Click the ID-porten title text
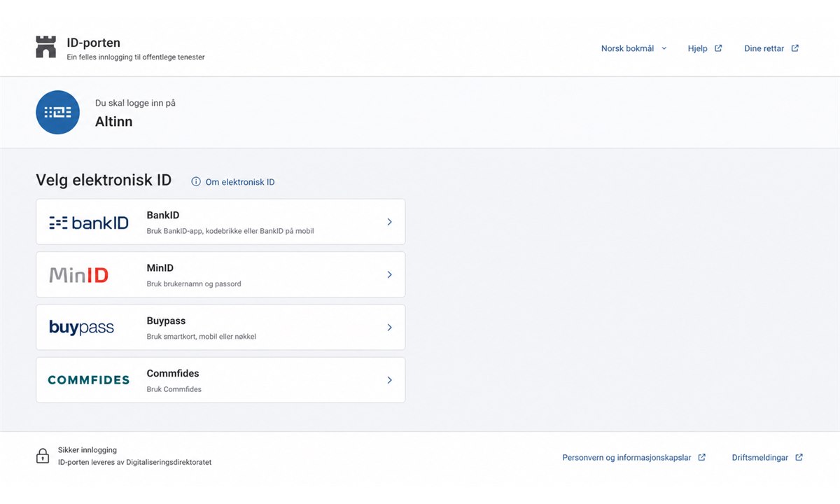Viewport: 840px width, 504px height. point(93,43)
